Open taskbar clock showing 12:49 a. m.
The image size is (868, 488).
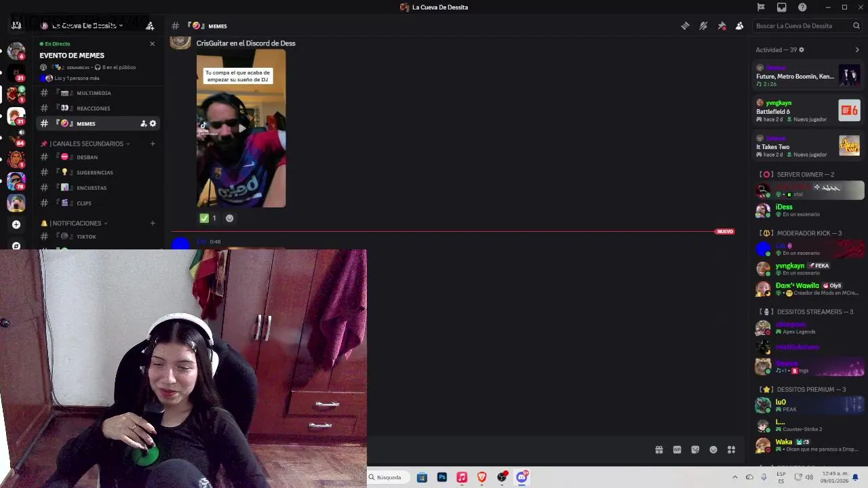[834, 477]
